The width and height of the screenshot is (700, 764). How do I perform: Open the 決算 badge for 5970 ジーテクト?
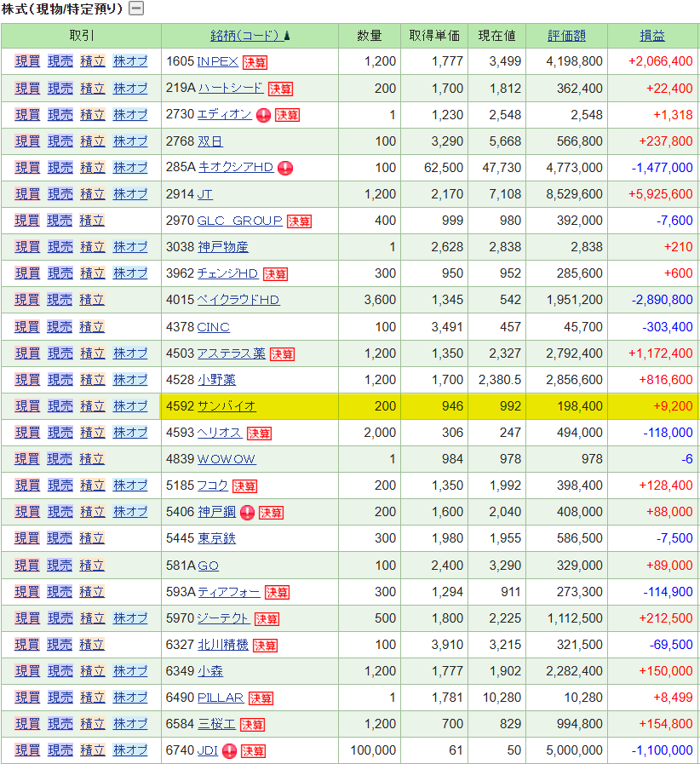267,619
